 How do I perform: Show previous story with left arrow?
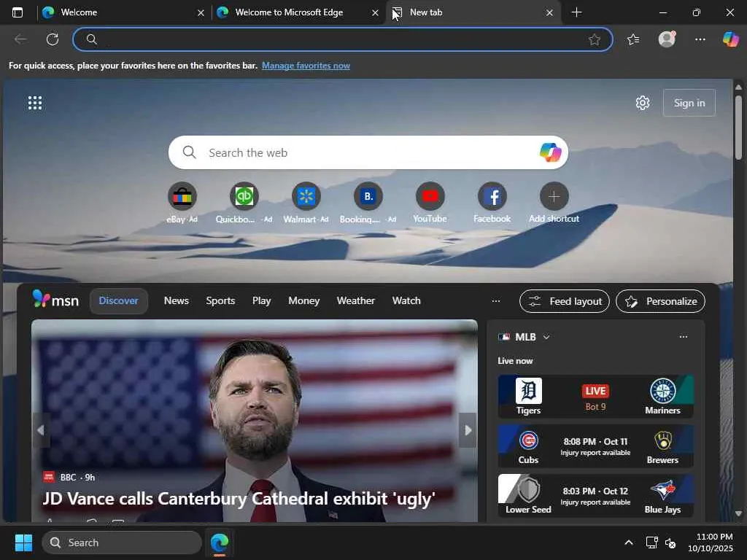click(41, 430)
